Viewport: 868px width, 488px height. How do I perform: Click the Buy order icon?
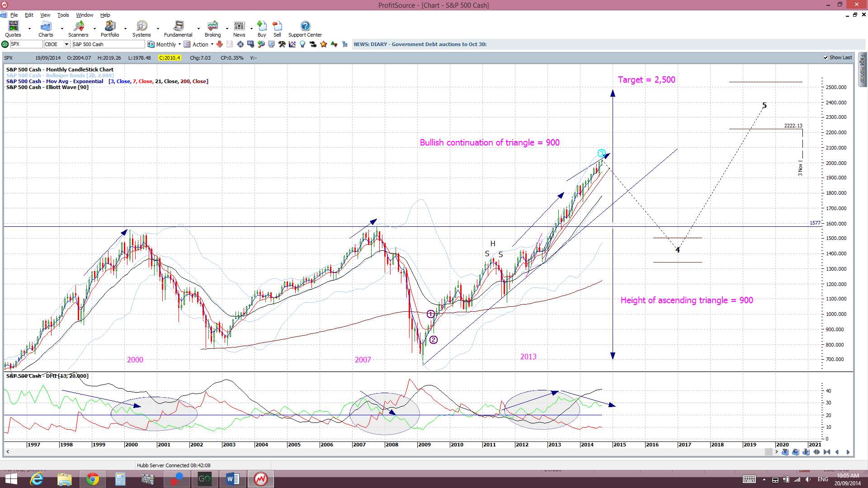(262, 29)
